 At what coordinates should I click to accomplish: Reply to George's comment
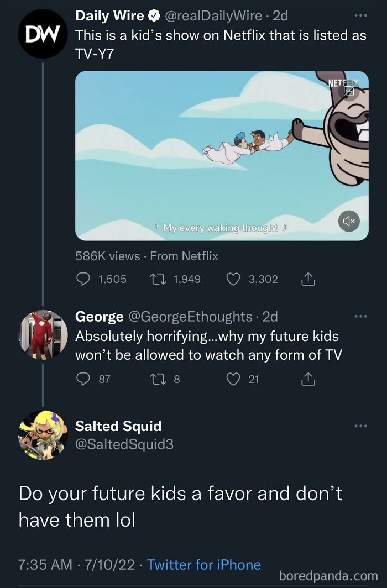point(83,379)
